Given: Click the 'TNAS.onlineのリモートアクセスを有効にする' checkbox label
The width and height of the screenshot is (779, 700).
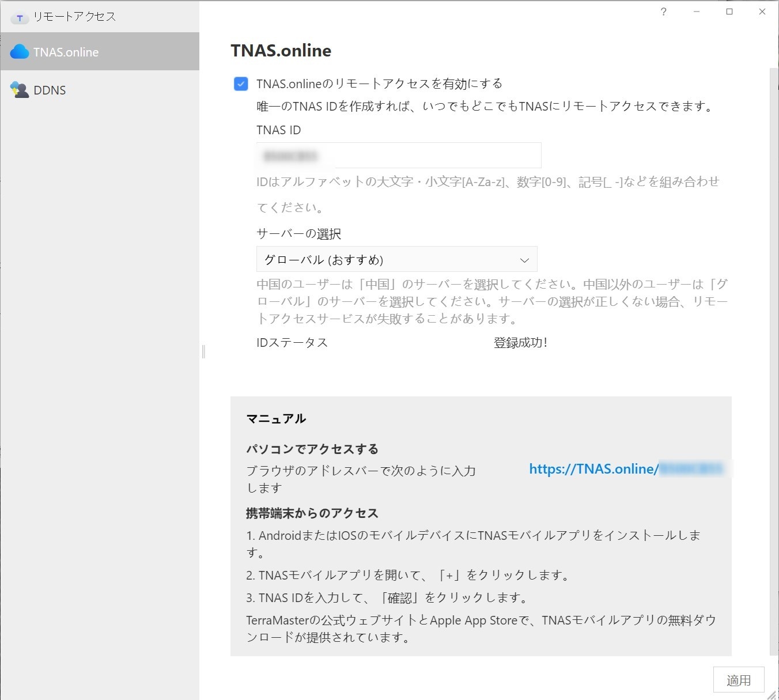Looking at the screenshot, I should [379, 84].
